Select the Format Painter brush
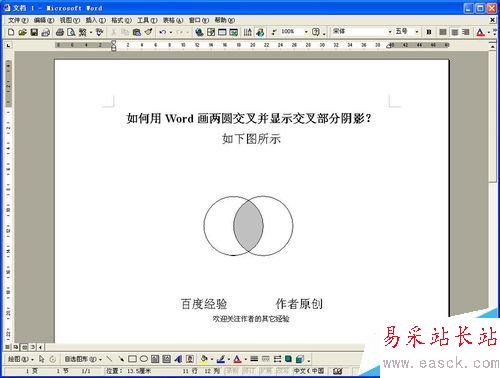The height and width of the screenshot is (378, 500). point(149,32)
